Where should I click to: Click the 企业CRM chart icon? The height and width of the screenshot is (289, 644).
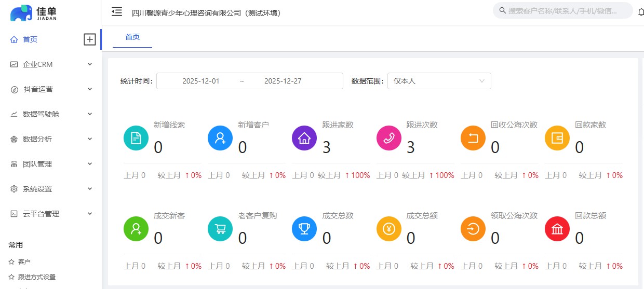pyautogui.click(x=14, y=64)
